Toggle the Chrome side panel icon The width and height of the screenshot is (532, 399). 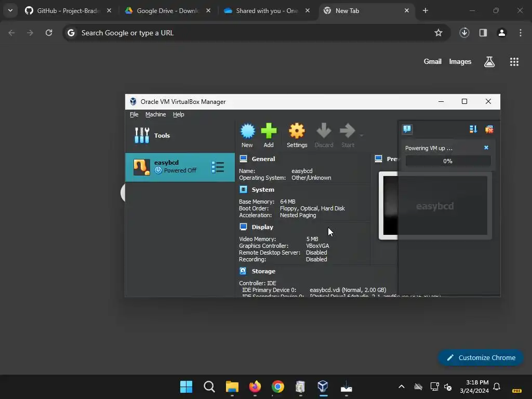[483, 33]
